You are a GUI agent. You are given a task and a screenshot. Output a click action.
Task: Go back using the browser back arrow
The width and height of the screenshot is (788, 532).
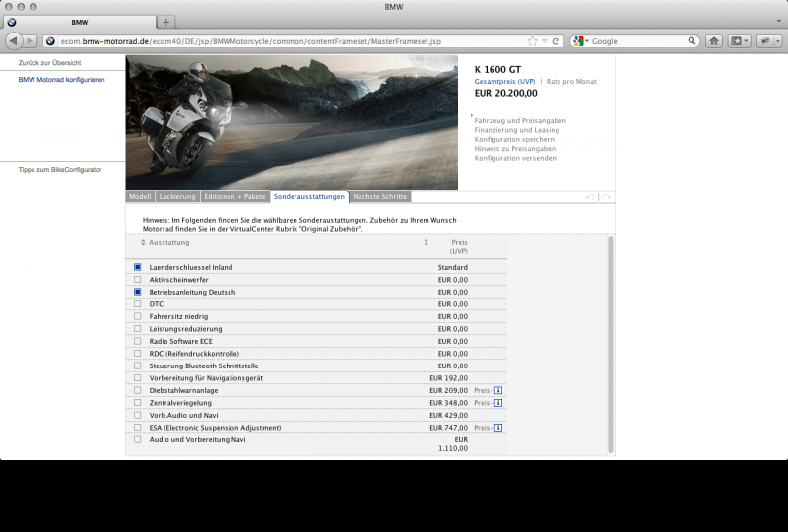tap(14, 40)
